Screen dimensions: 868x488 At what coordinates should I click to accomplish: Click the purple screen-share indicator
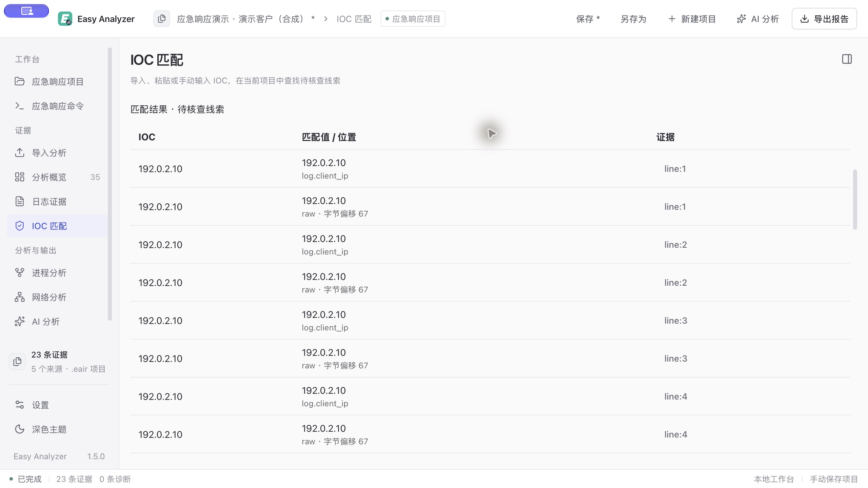[x=26, y=11]
